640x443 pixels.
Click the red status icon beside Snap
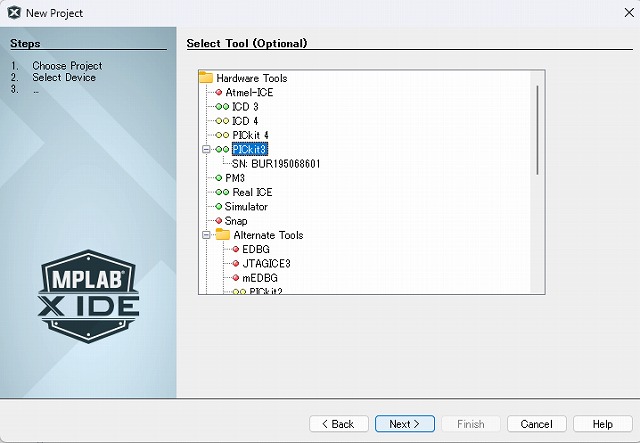(x=217, y=221)
